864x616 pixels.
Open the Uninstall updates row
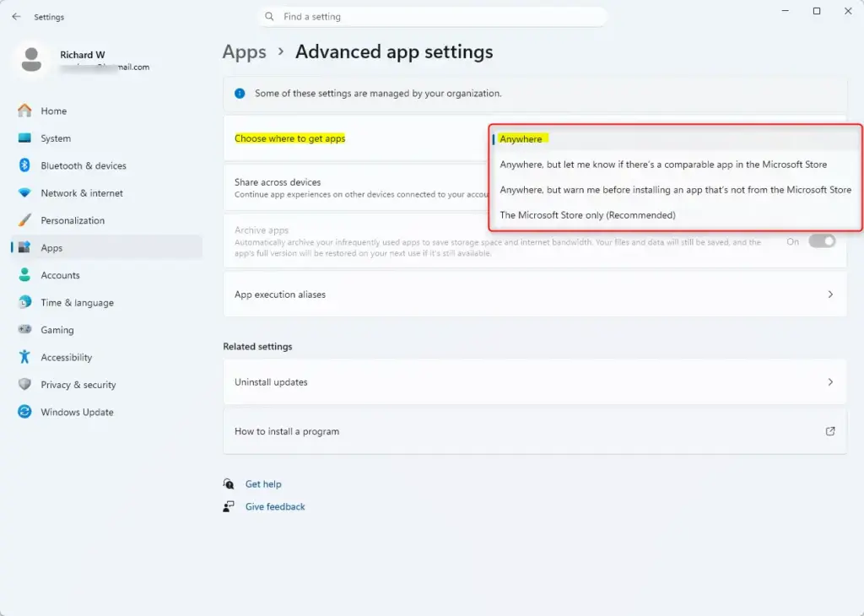pos(534,381)
